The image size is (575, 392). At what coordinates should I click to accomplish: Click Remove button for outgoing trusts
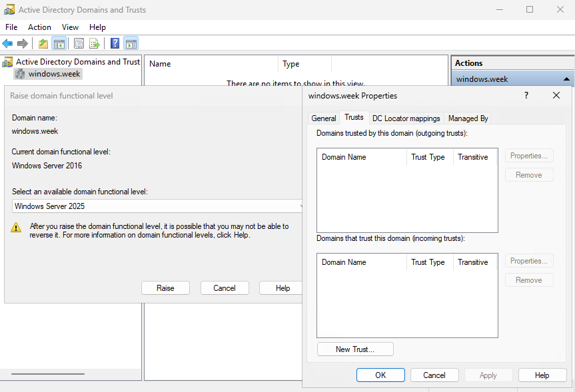(529, 175)
